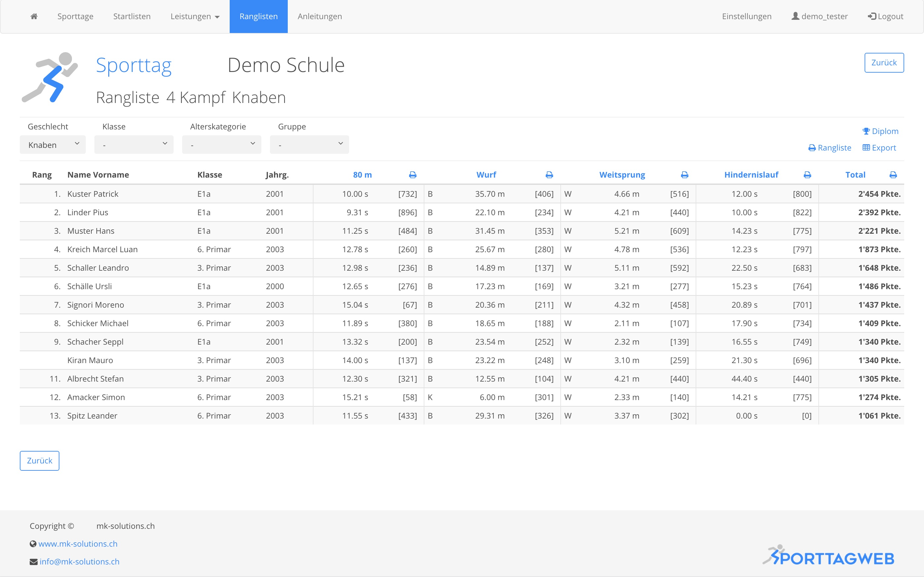Open the Diplom trophy link
This screenshot has width=924, height=577.
880,131
